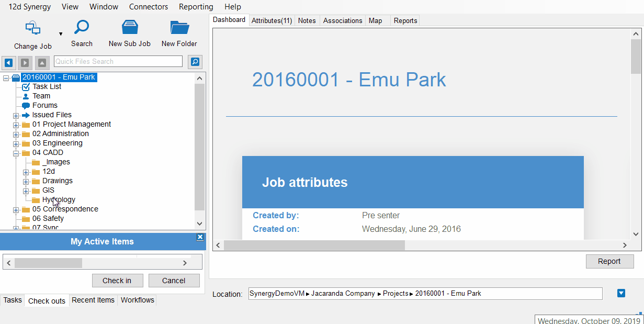Switch to the Attributes(11) tab
This screenshot has height=324, width=644.
272,20
